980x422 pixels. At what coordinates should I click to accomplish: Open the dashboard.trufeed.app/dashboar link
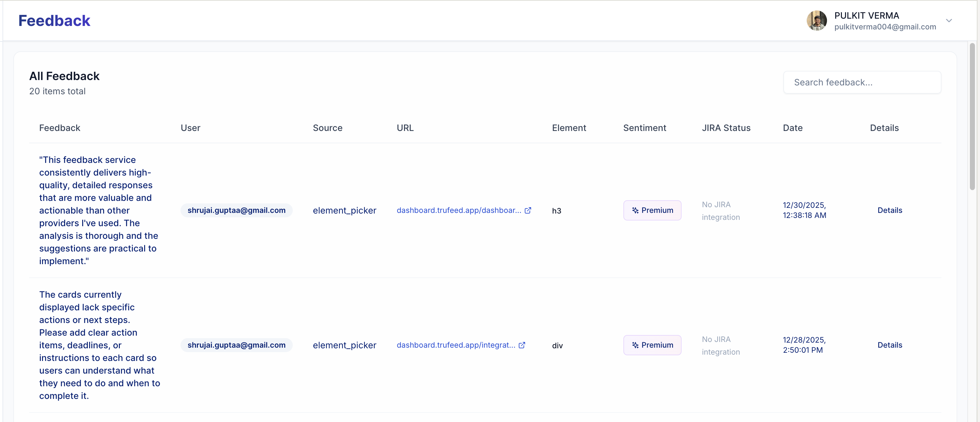point(458,210)
